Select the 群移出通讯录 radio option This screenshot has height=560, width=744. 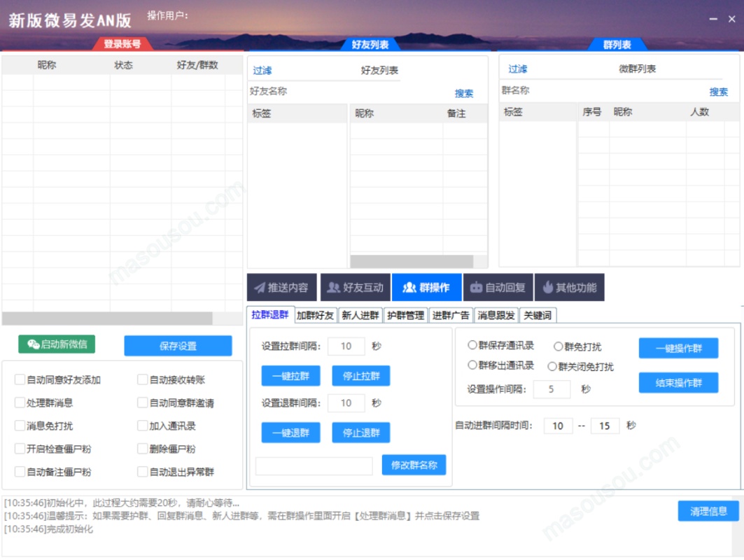point(472,365)
